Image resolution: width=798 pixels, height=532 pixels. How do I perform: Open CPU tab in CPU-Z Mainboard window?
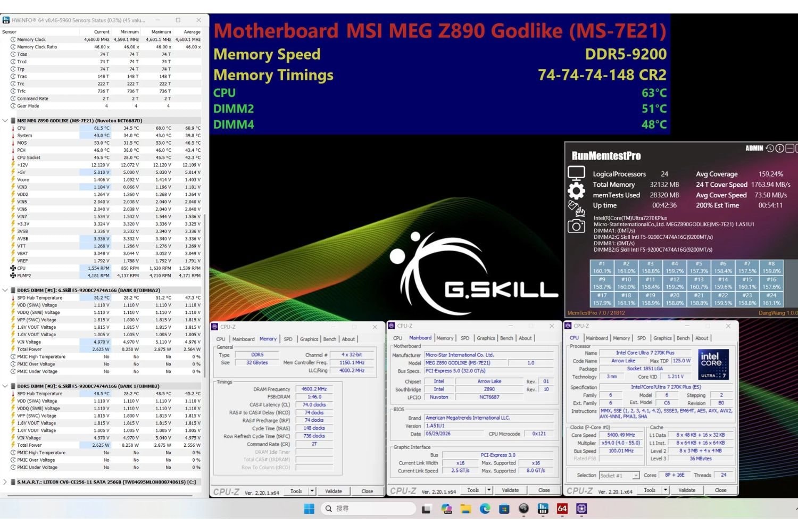(397, 338)
